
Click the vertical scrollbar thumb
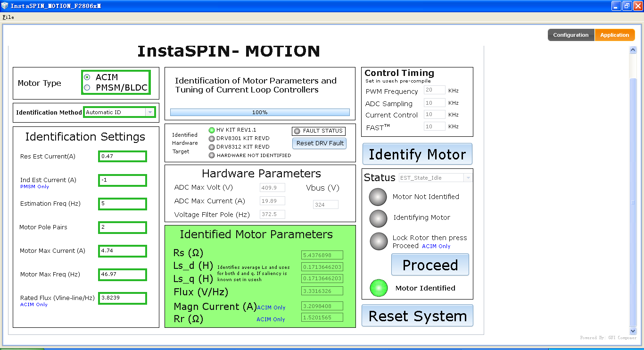[633, 203]
